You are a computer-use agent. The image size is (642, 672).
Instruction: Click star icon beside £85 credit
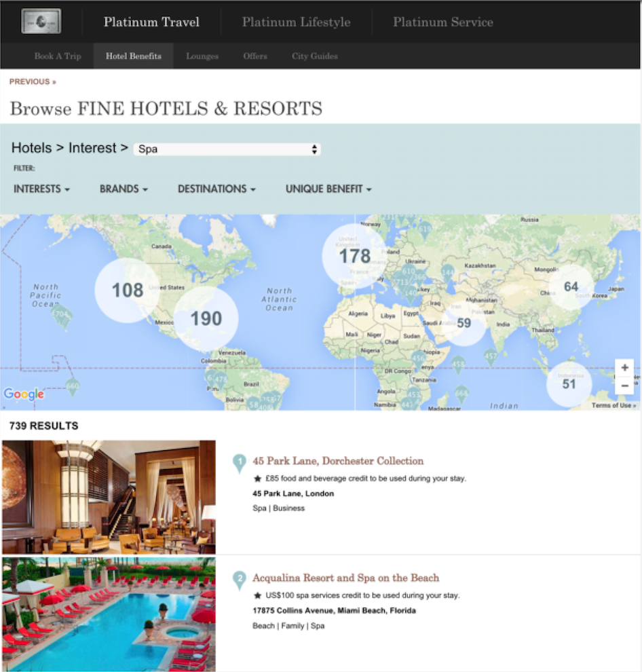(258, 479)
